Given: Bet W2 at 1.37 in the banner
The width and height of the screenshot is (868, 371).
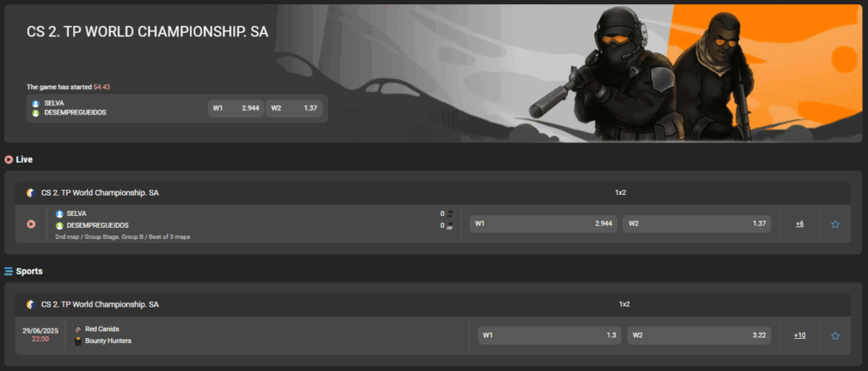Looking at the screenshot, I should (x=293, y=108).
